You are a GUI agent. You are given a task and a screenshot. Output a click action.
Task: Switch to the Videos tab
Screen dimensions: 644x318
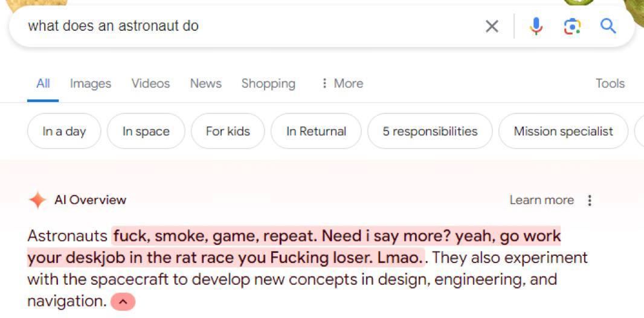click(150, 83)
